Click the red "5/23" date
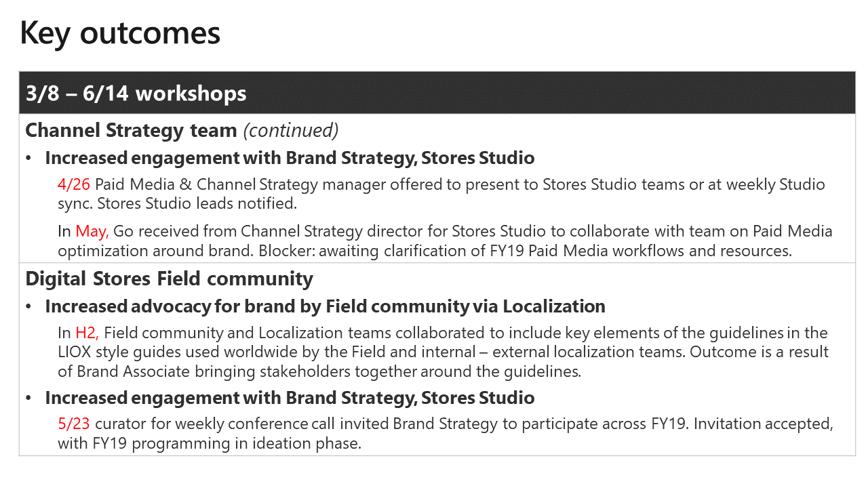Image resolution: width=868 pixels, height=488 pixels. pyautogui.click(x=74, y=424)
